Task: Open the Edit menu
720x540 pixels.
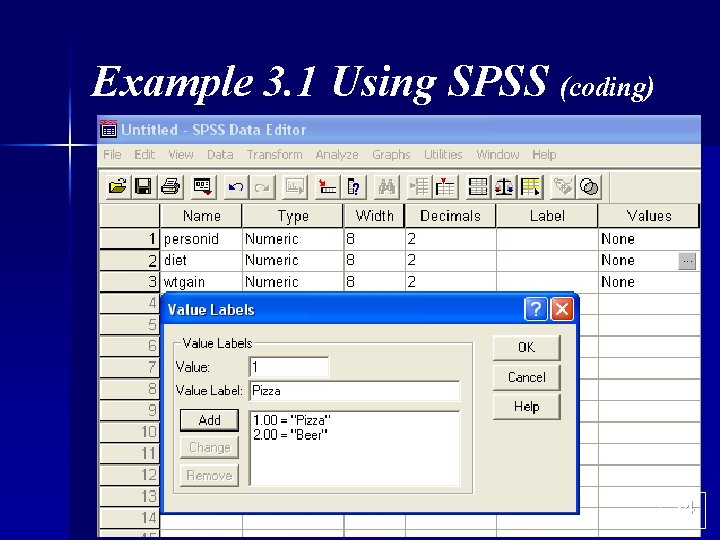Action: [x=144, y=155]
